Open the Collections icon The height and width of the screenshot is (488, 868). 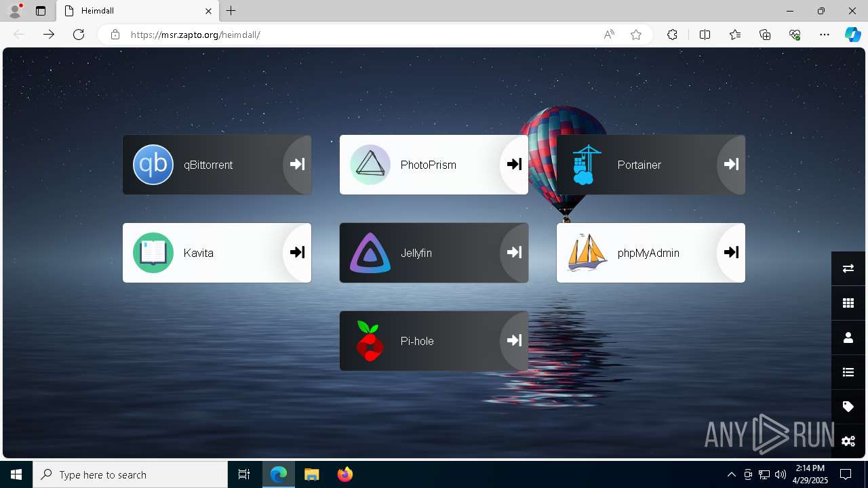[x=765, y=35]
